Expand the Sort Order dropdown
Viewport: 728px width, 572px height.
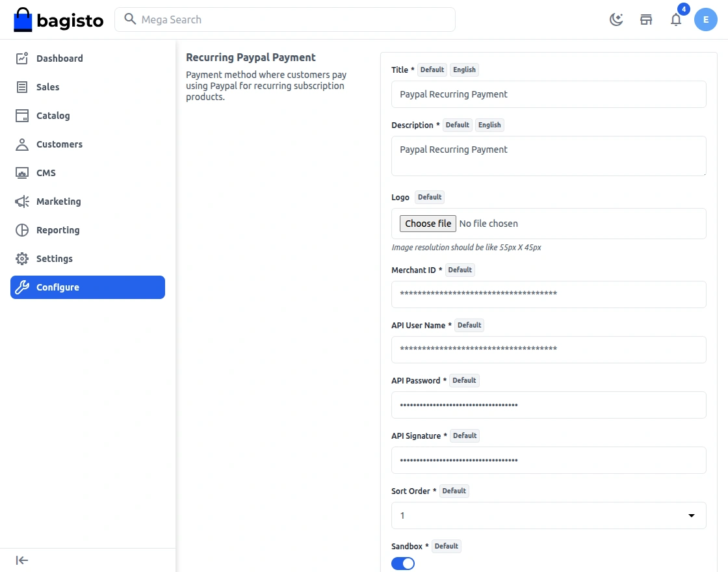(x=549, y=515)
